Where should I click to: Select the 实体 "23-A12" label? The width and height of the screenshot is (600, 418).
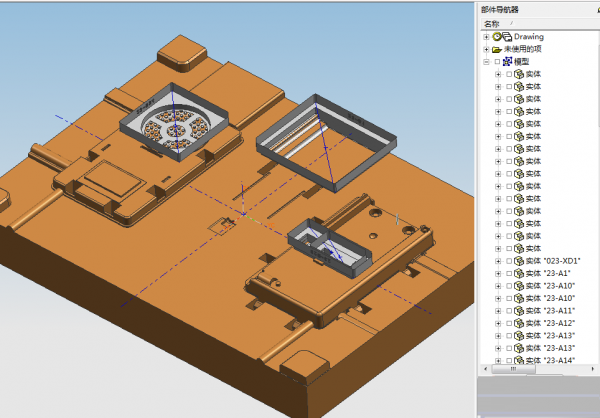pos(550,323)
